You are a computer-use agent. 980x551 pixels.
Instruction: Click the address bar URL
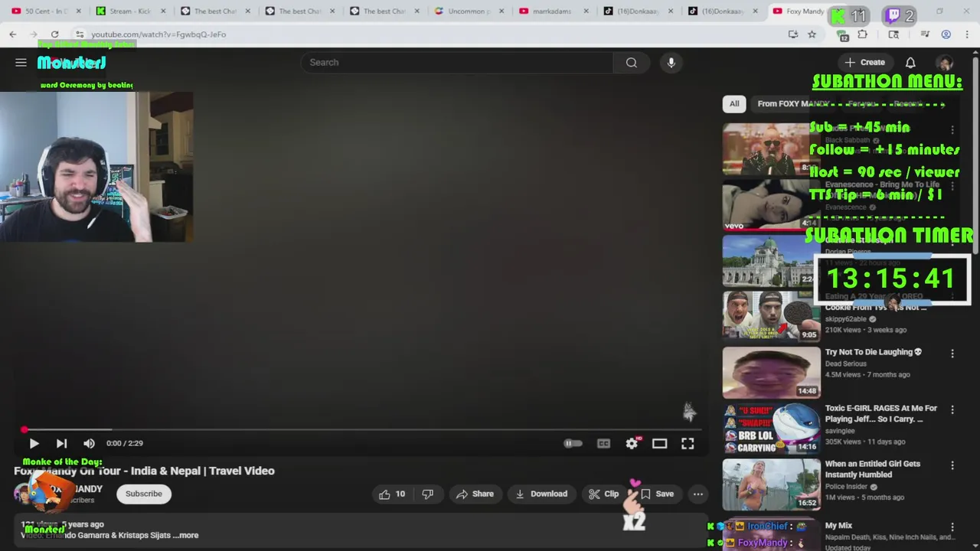(x=158, y=34)
